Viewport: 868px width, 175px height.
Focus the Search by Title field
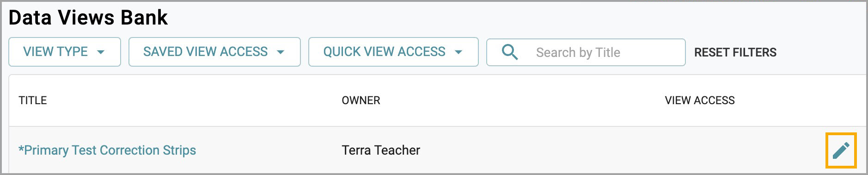pos(586,52)
